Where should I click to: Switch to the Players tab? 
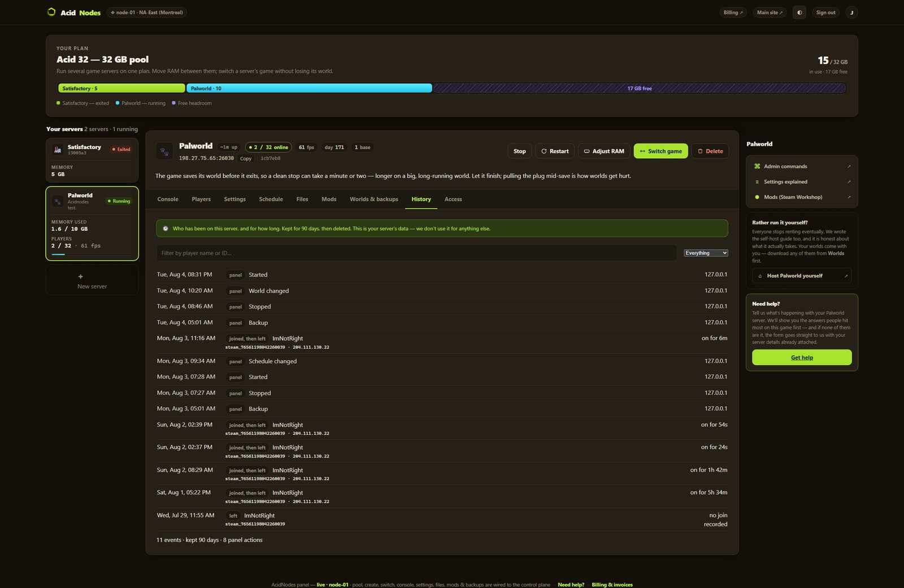tap(201, 199)
